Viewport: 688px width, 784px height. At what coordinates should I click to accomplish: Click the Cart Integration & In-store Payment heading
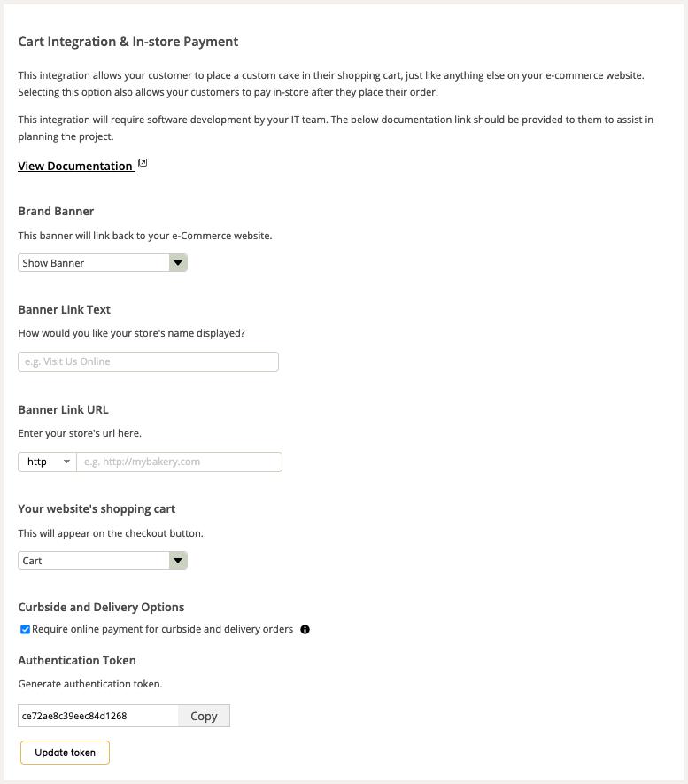(x=128, y=42)
